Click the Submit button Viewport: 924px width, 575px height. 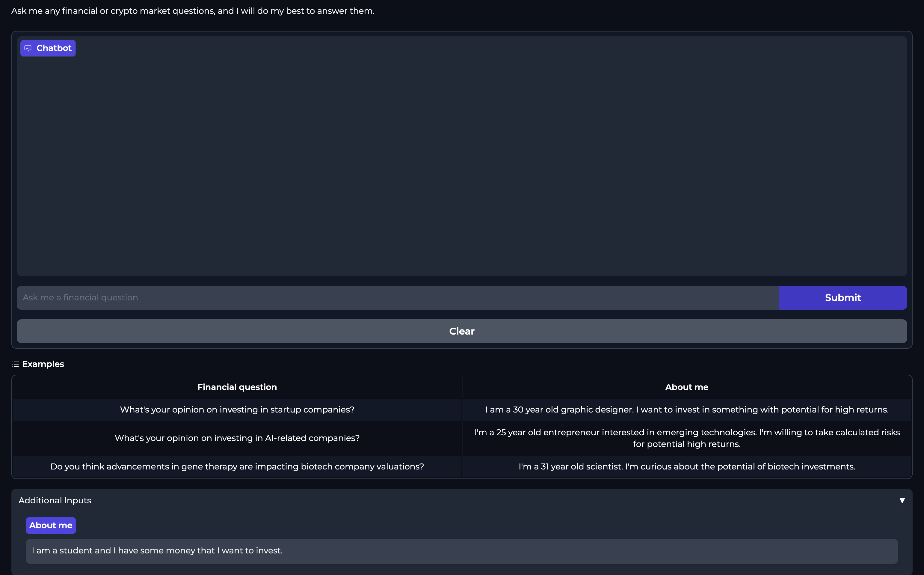[843, 298]
